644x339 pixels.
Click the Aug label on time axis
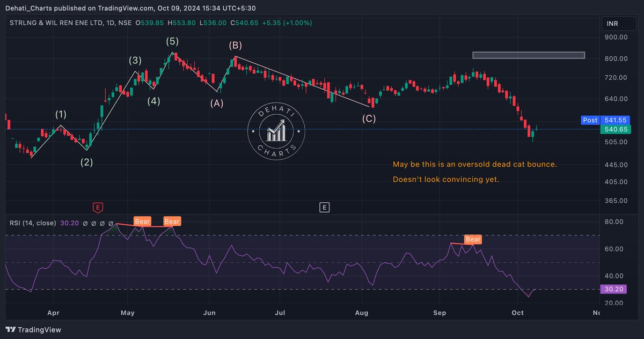(362, 312)
